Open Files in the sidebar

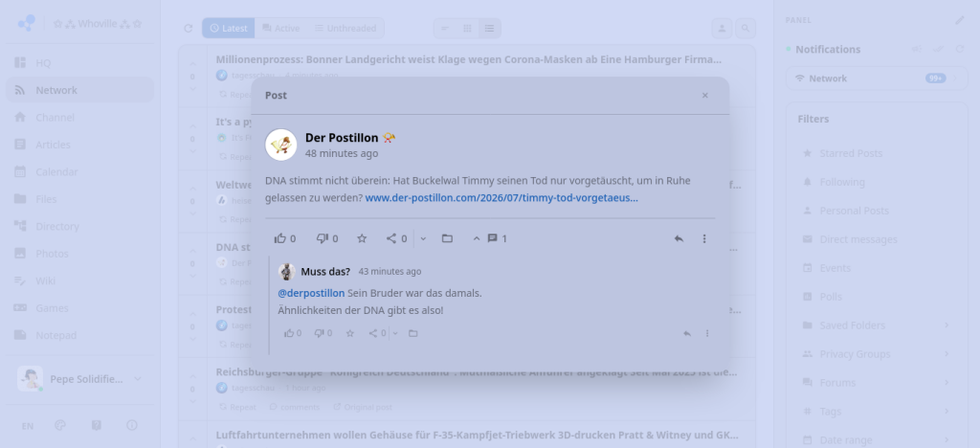point(80,199)
